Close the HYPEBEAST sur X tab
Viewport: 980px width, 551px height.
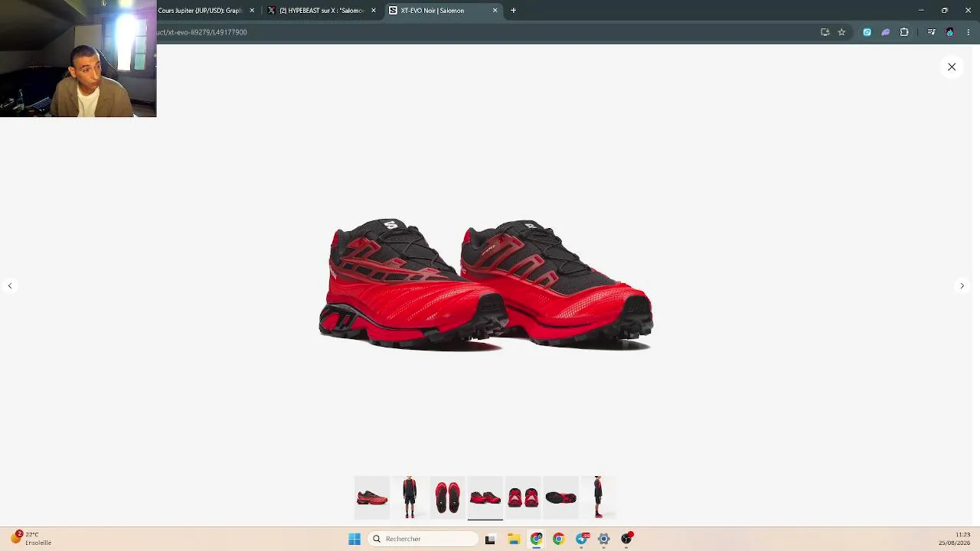pyautogui.click(x=374, y=11)
